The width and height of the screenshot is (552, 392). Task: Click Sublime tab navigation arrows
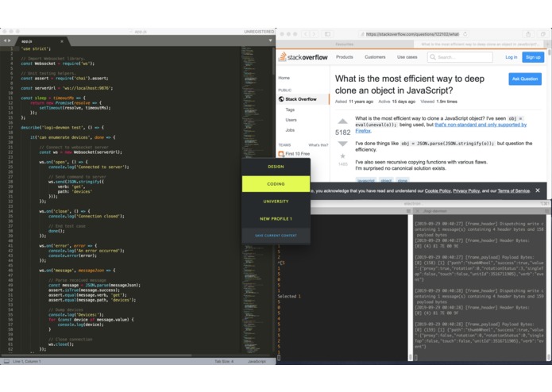coord(7,40)
